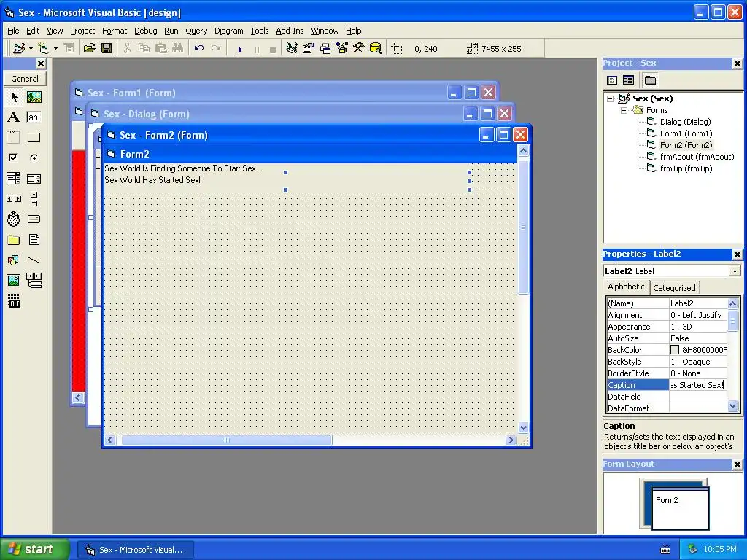Screen dimensions: 747x560
Task: Select the Data control tool
Action: click(x=34, y=281)
